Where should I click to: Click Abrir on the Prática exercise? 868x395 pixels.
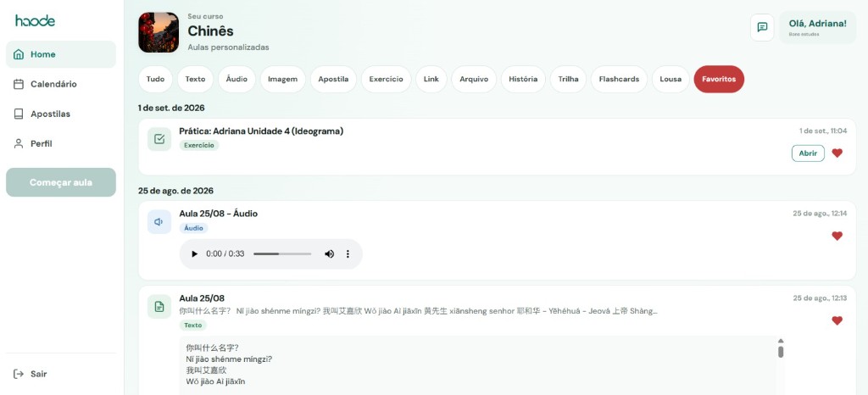tap(808, 153)
